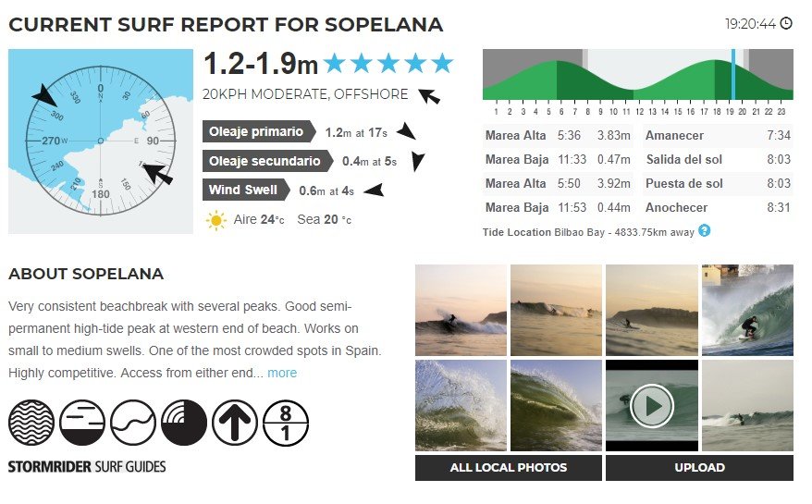Click the blue current-time marker on tide chart
812x504 pixels.
(x=733, y=74)
